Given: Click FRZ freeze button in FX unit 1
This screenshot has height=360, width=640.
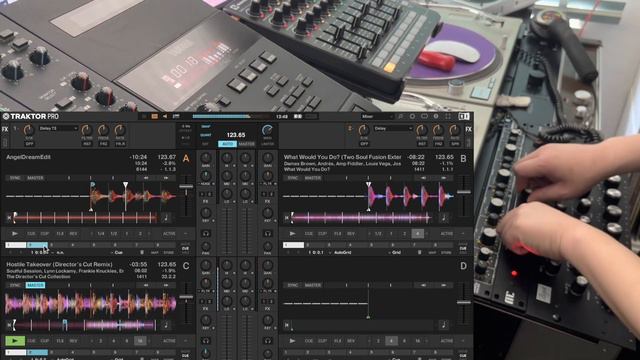Looking at the screenshot, I should 103,144.
